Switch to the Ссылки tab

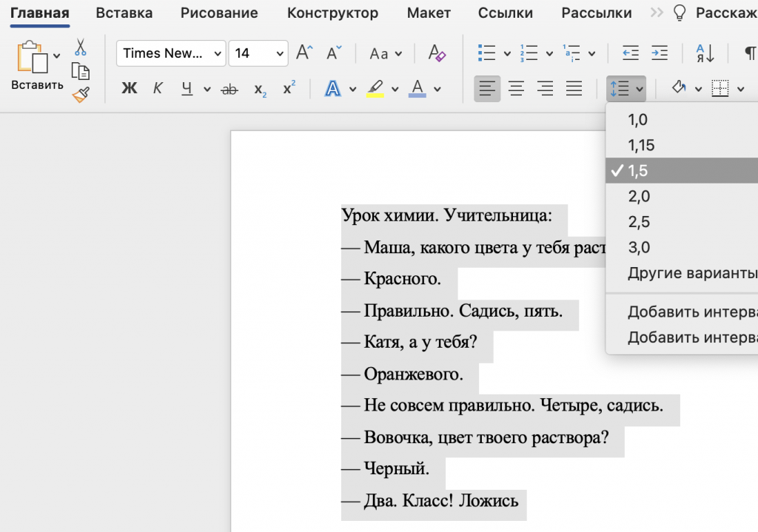click(x=506, y=13)
